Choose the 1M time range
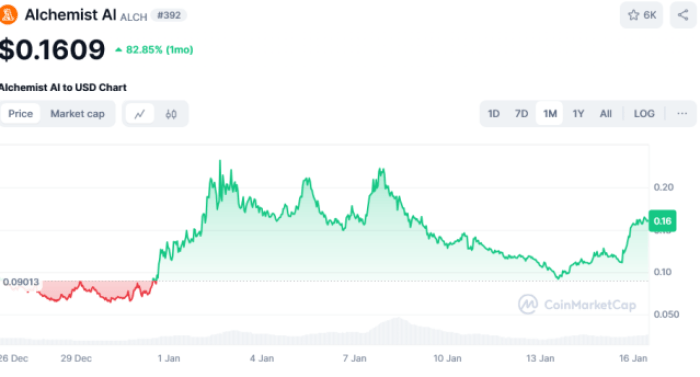700x377 pixels. pos(550,113)
